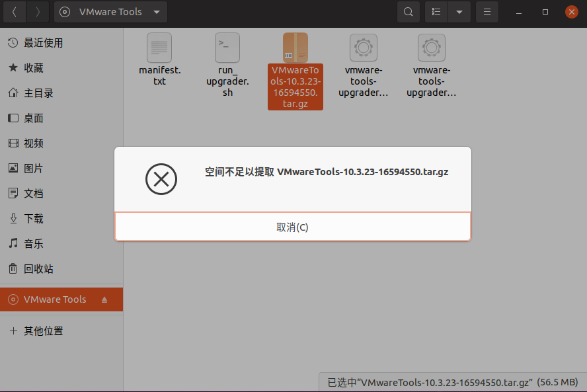The height and width of the screenshot is (392, 587).
Task: Open the VMware Tools path dropdown
Action: pos(110,12)
